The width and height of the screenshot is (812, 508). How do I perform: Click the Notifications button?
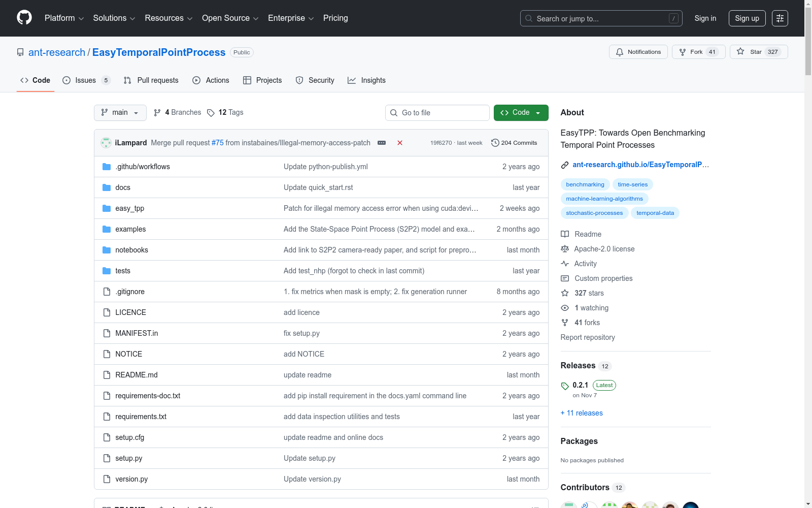638,52
